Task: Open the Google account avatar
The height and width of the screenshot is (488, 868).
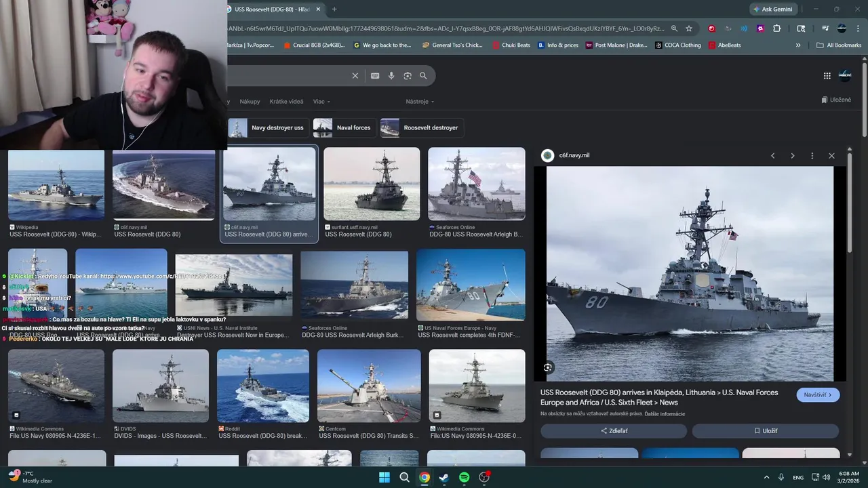Action: [x=845, y=75]
